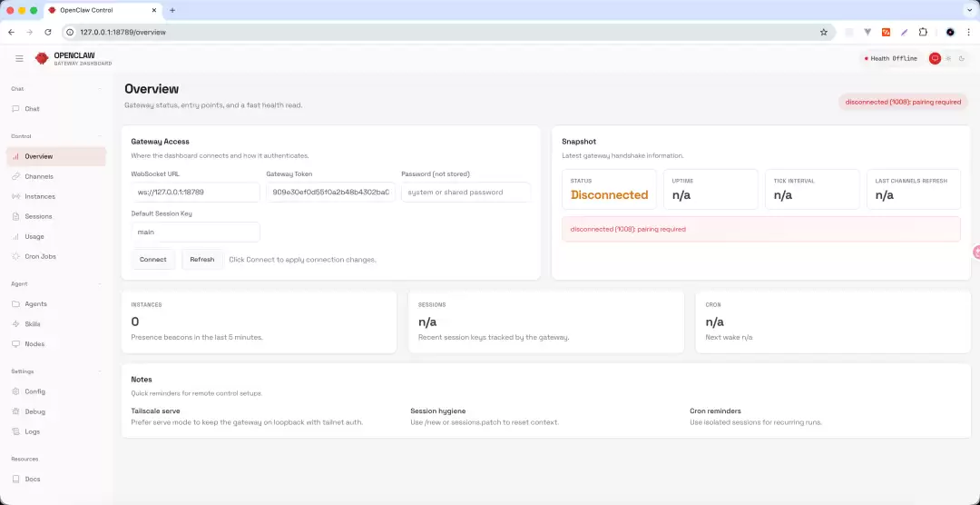Select the red system theme monitor button
The height and width of the screenshot is (505, 980).
[935, 58]
